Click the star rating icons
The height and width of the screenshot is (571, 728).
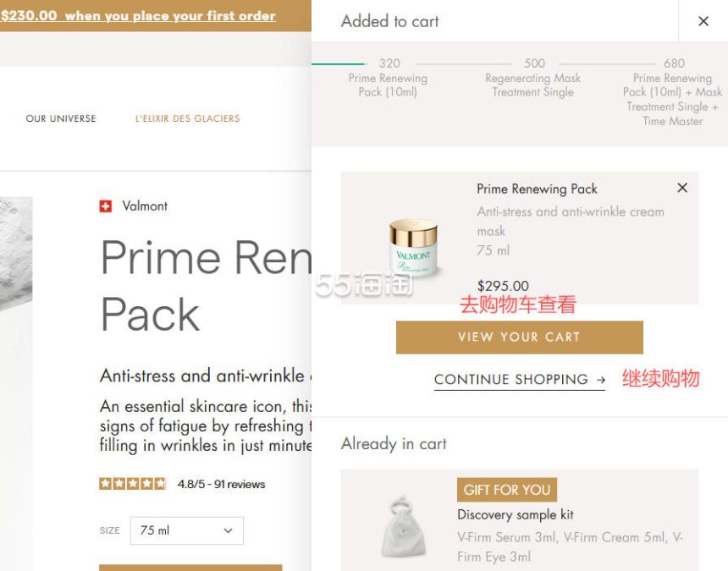tap(132, 484)
